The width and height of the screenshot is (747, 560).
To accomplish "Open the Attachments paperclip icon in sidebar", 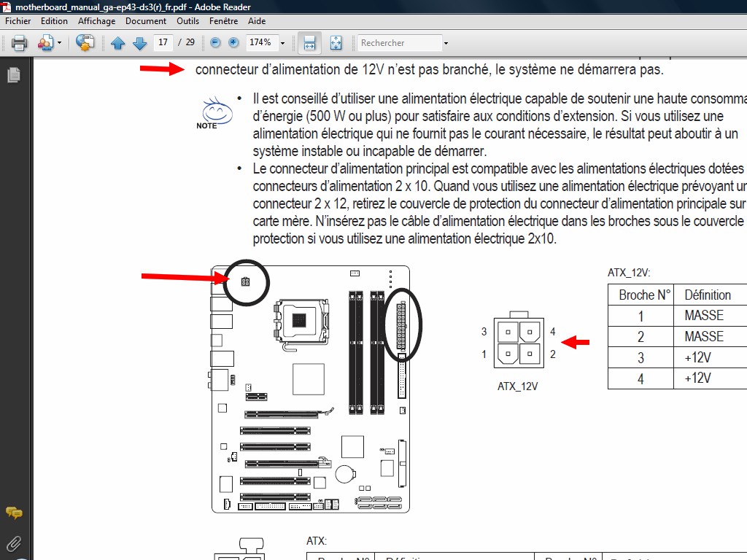I will point(14,543).
